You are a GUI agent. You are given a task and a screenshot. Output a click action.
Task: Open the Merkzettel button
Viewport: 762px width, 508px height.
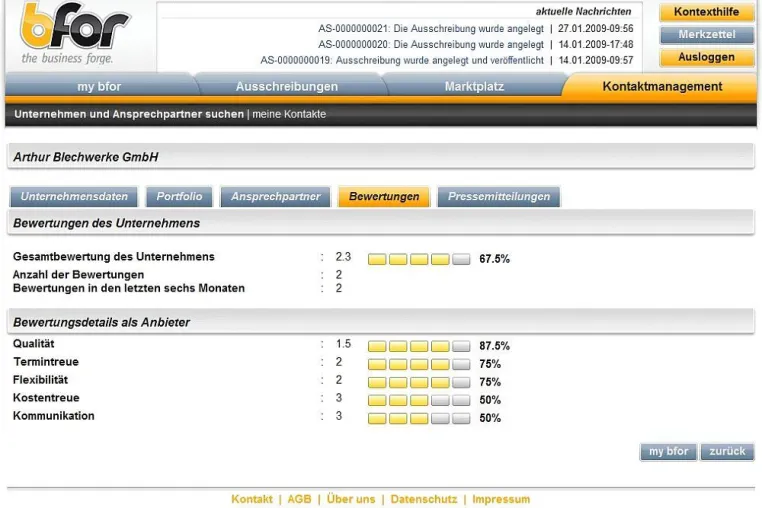tap(706, 35)
